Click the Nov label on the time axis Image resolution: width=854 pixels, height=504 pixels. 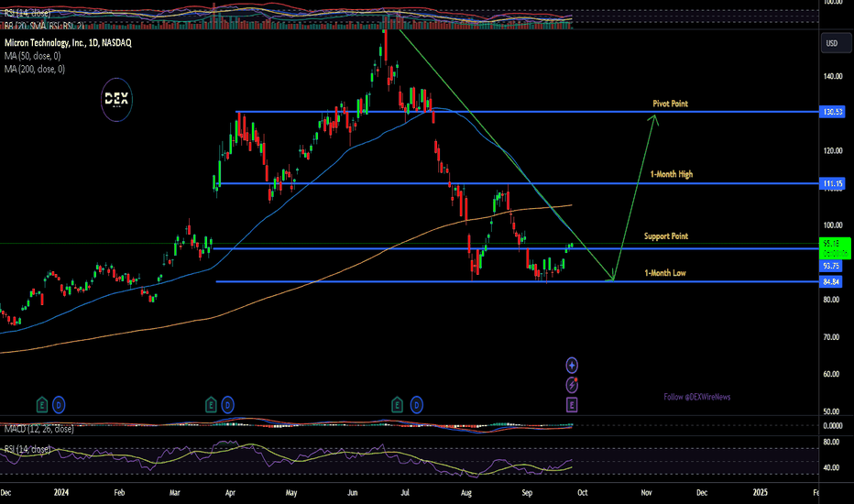click(647, 493)
